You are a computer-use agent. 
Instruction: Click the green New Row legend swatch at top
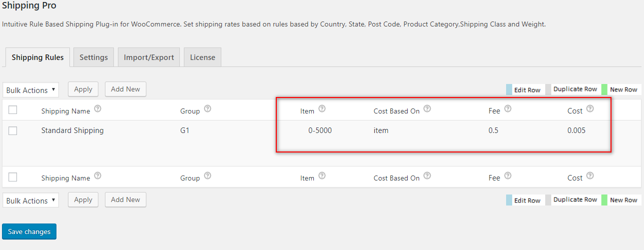coord(604,89)
